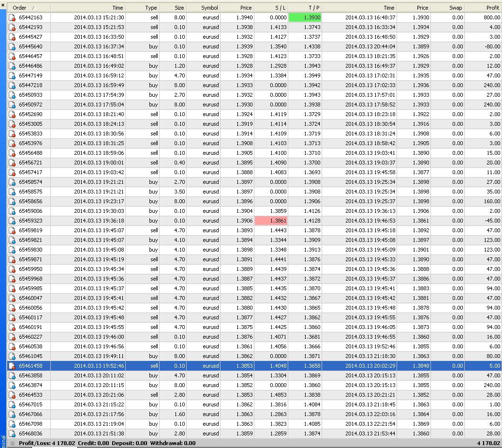Click the order icon for 65442163
This screenshot has height=448, width=502.
coord(12,17)
